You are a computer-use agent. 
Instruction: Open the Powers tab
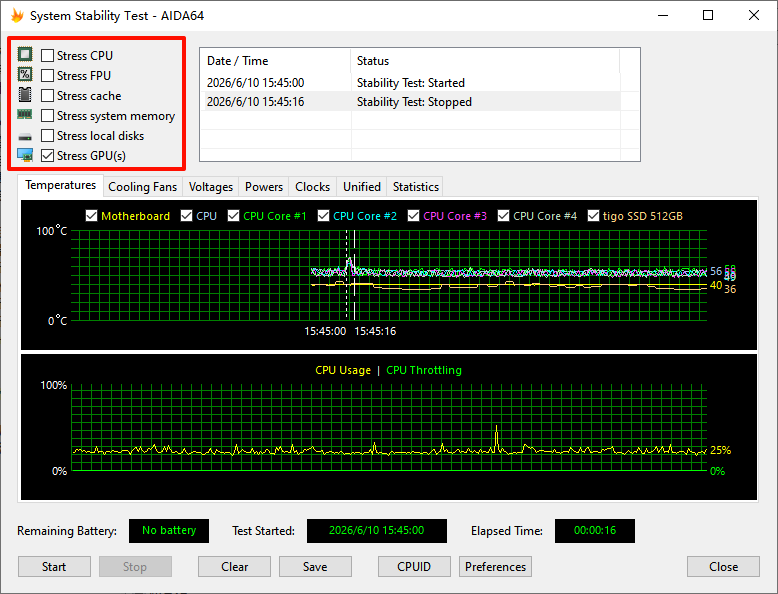263,187
